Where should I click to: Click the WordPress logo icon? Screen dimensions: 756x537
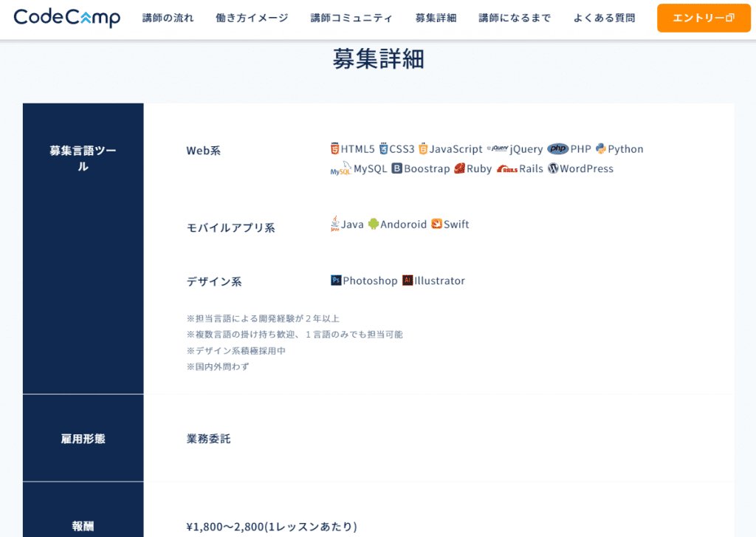553,168
